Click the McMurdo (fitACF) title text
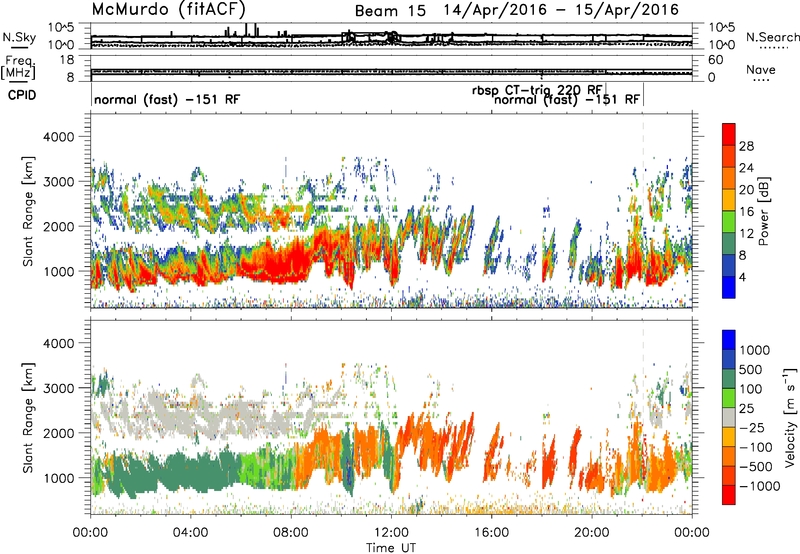The height and width of the screenshot is (554, 800). (x=169, y=10)
